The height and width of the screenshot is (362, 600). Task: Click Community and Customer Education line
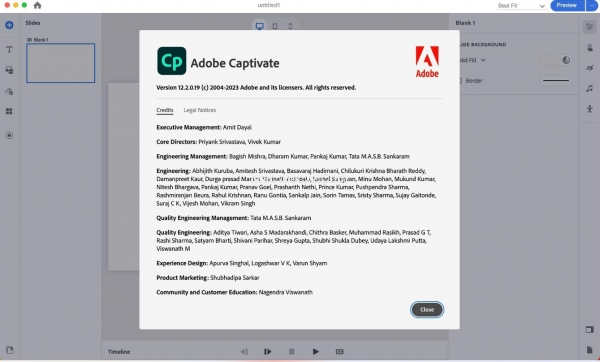[x=235, y=292]
